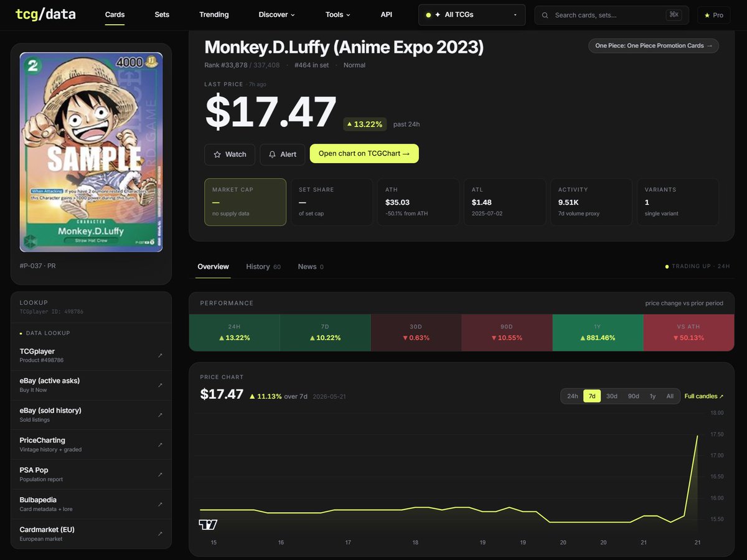Click the bell icon on Alert
The width and height of the screenshot is (747, 560).
pos(272,154)
